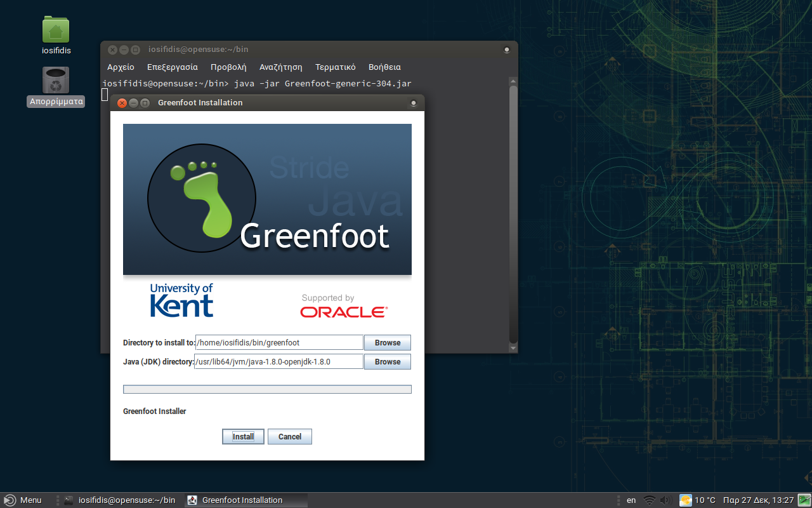Cancel the Greenfoot installation
812x508 pixels.
coord(290,437)
